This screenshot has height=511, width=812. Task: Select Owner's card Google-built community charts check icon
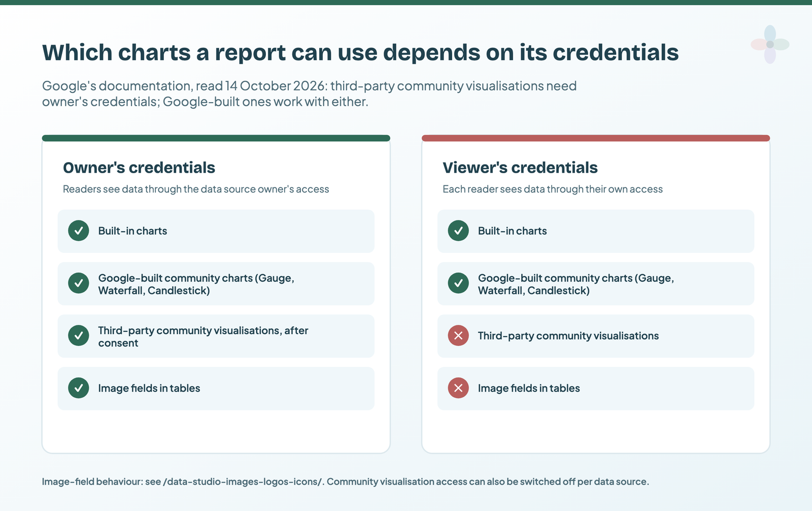coord(79,283)
